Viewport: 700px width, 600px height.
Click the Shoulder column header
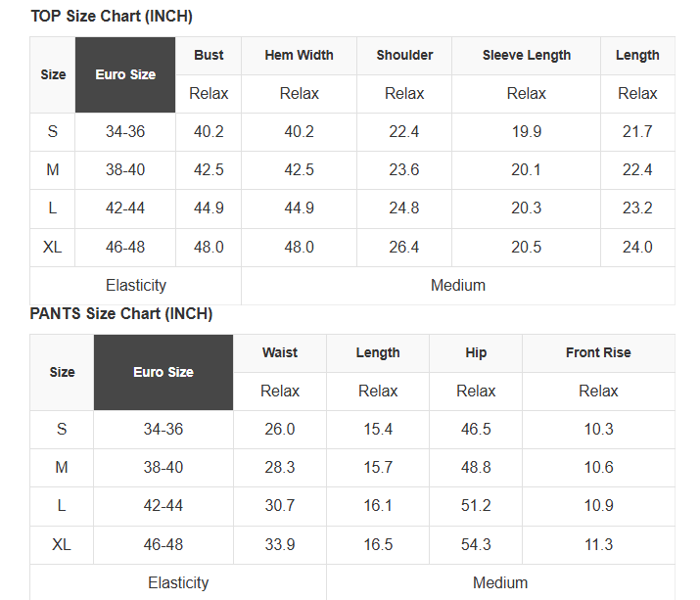click(x=404, y=56)
